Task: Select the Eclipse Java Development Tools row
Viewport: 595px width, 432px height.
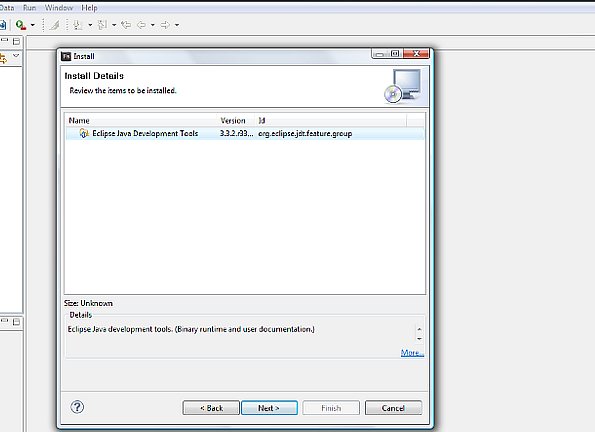Action: coord(245,134)
